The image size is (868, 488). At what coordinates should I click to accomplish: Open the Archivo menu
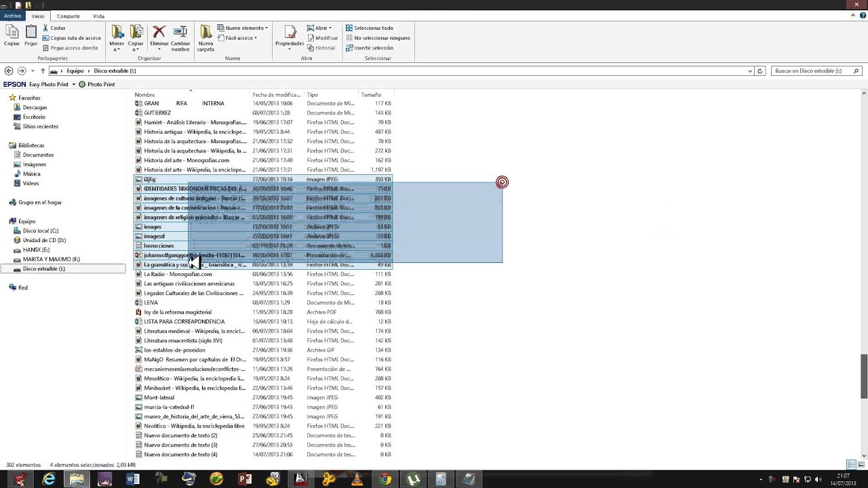coord(13,16)
